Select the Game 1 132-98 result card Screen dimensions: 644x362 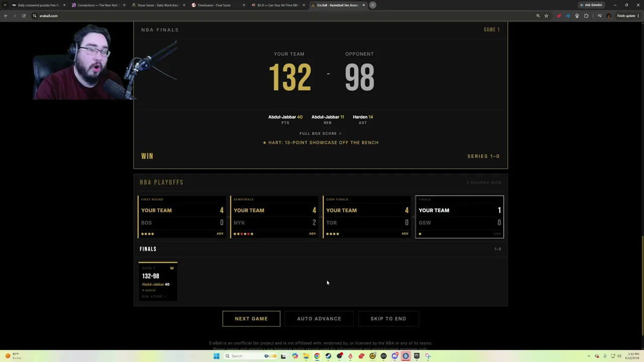pos(158,282)
